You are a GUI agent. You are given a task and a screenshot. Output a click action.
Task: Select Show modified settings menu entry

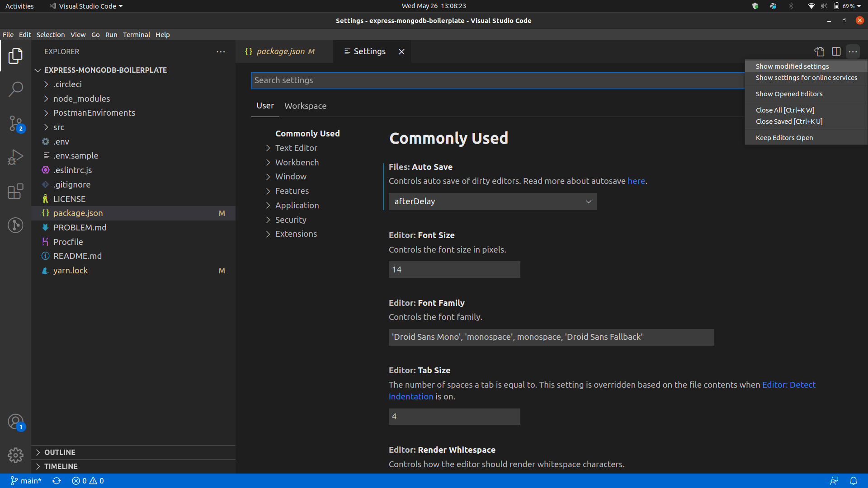click(x=792, y=66)
